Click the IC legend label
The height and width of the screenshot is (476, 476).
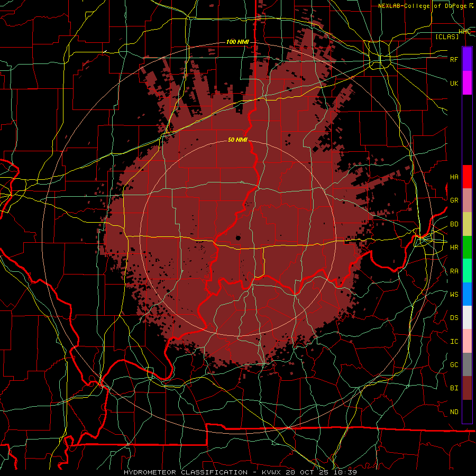click(x=454, y=342)
